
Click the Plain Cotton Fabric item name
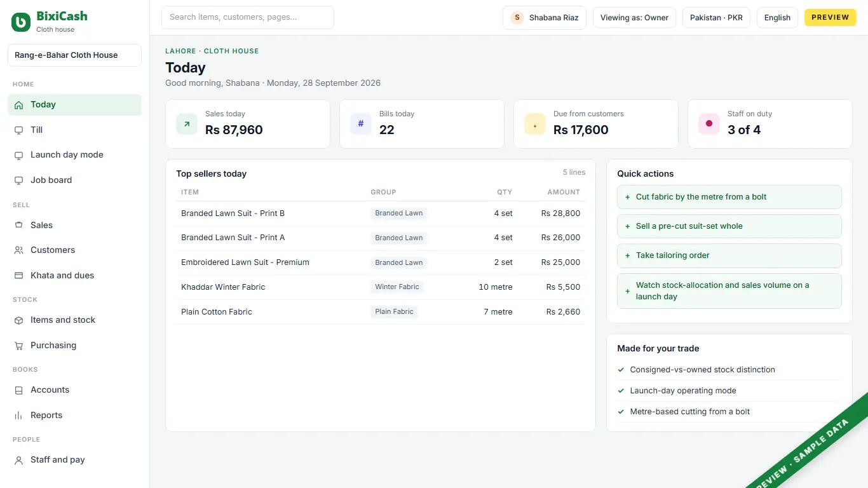point(217,312)
